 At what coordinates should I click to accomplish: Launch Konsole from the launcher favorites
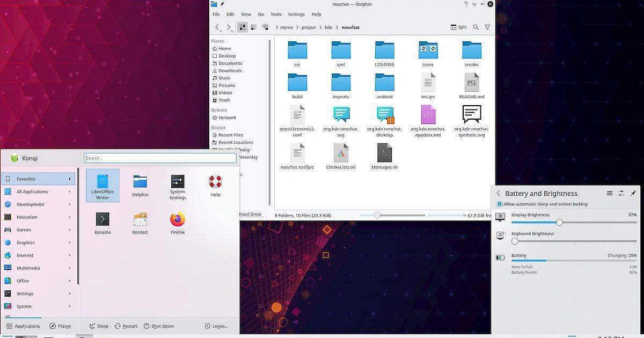(x=103, y=224)
